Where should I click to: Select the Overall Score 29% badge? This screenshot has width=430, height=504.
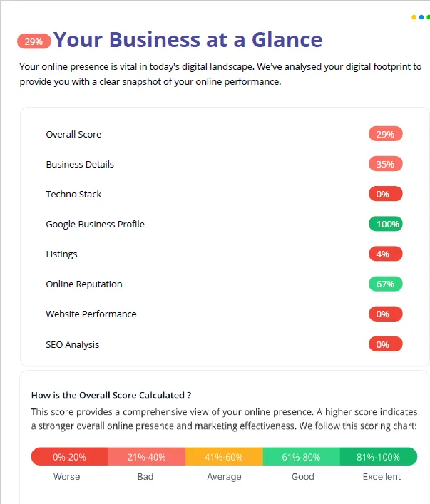coord(385,134)
